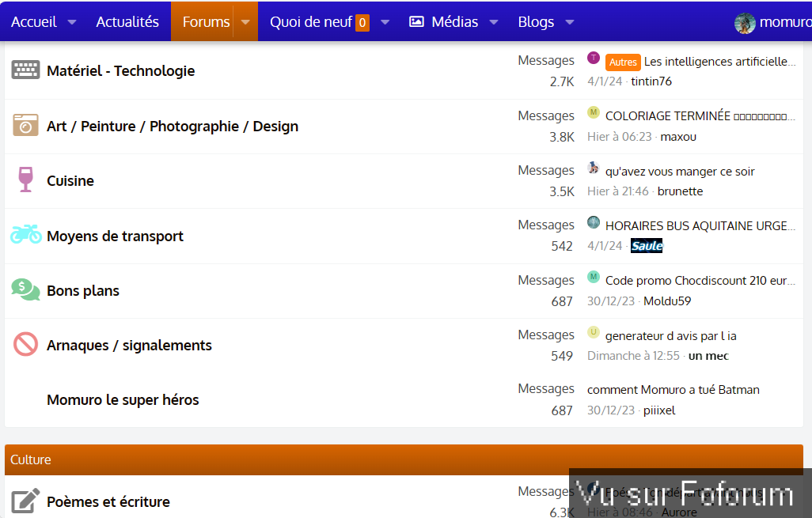This screenshot has width=812, height=518.
Task: Click the Culture category header
Action: (31, 459)
